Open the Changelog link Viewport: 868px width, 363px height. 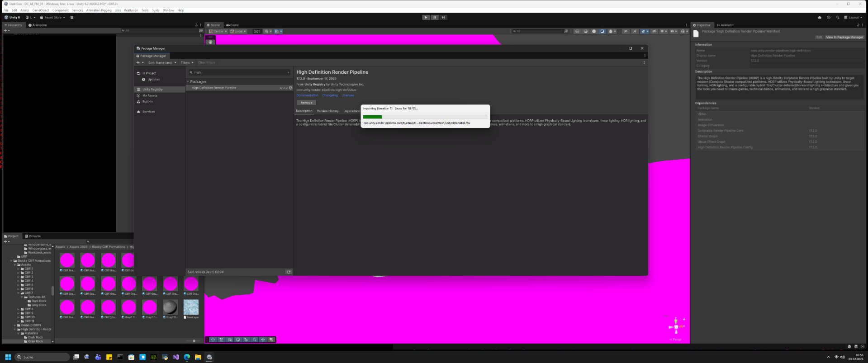330,95
